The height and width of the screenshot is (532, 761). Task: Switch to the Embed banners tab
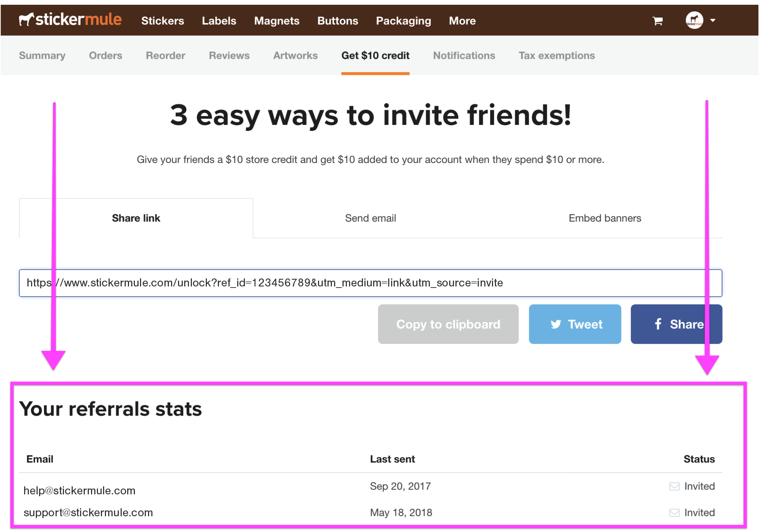[605, 218]
